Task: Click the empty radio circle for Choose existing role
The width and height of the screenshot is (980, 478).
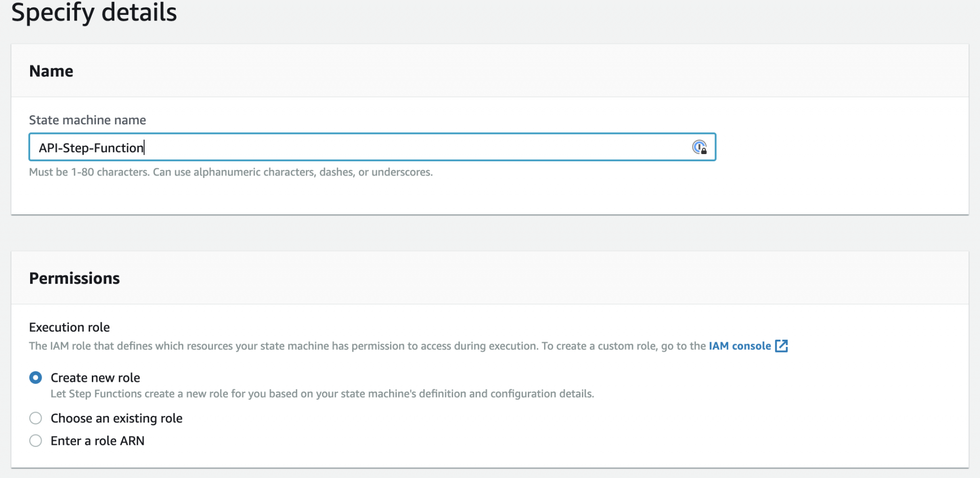Action: [x=35, y=418]
